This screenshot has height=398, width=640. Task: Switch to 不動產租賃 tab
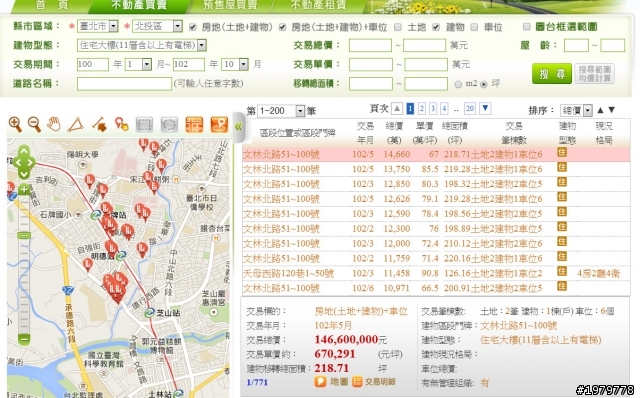tap(318, 5)
